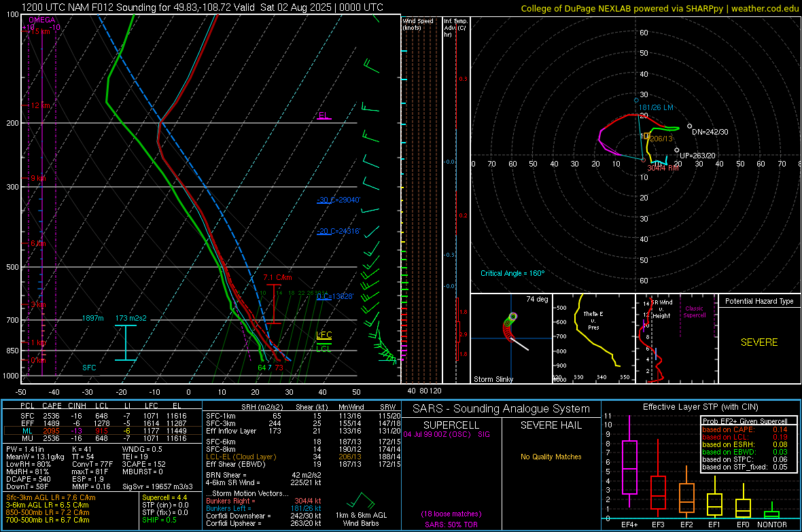
Task: Select the magenta EL level marker
Action: click(x=324, y=116)
